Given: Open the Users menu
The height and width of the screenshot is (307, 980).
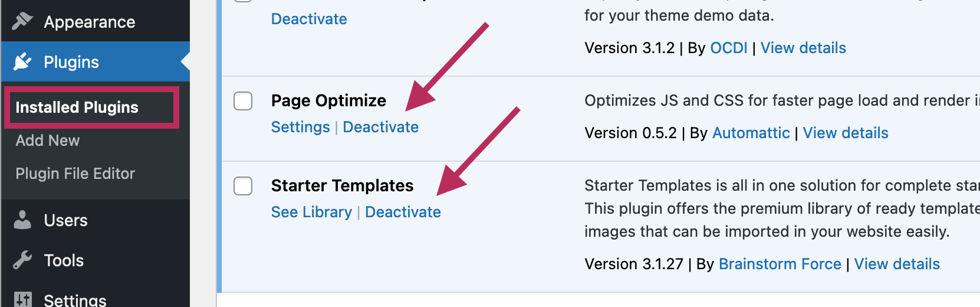Looking at the screenshot, I should [x=65, y=220].
